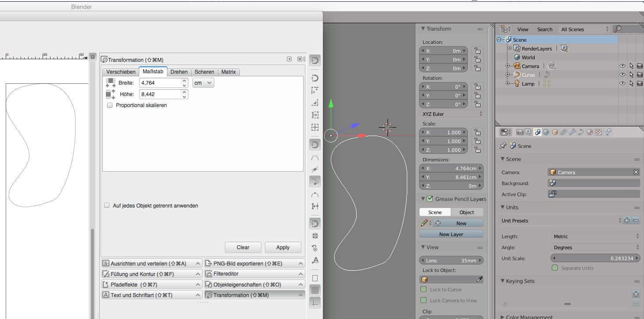The width and height of the screenshot is (644, 319).
Task: Click the Unit Scale slider field
Action: 595,258
